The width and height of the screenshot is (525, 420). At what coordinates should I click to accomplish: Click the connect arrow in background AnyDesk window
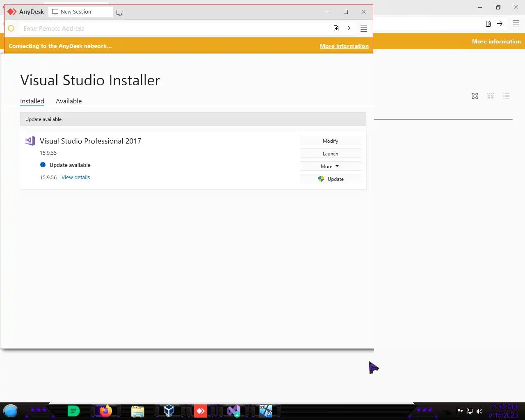[x=500, y=24]
